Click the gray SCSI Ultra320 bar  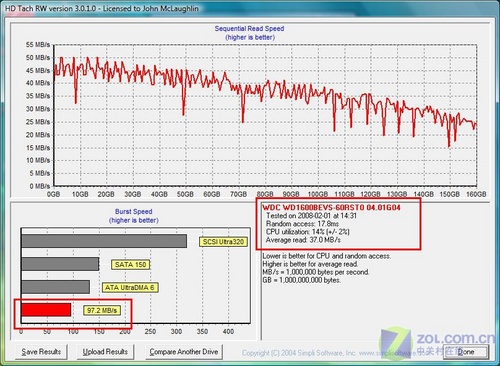pos(104,241)
